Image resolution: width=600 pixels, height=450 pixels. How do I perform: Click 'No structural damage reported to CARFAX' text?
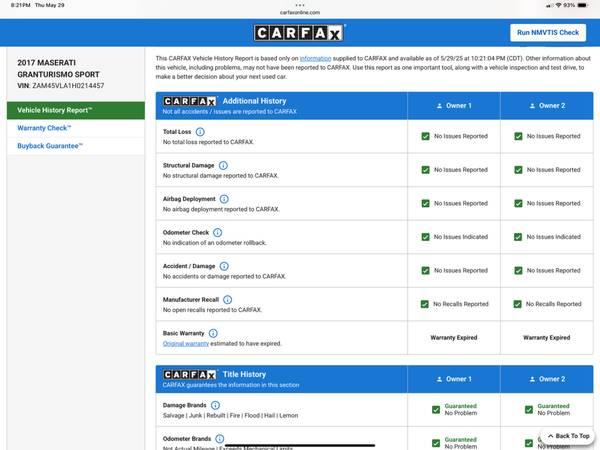click(x=221, y=176)
